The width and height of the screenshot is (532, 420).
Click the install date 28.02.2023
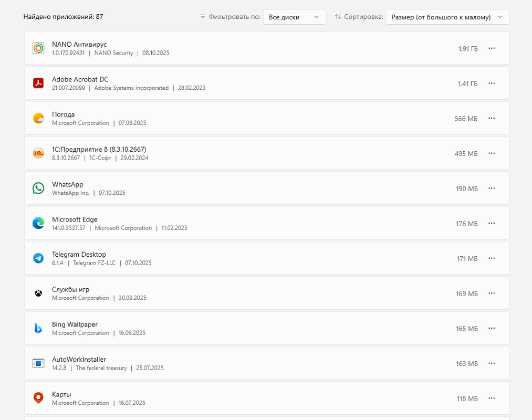(192, 88)
